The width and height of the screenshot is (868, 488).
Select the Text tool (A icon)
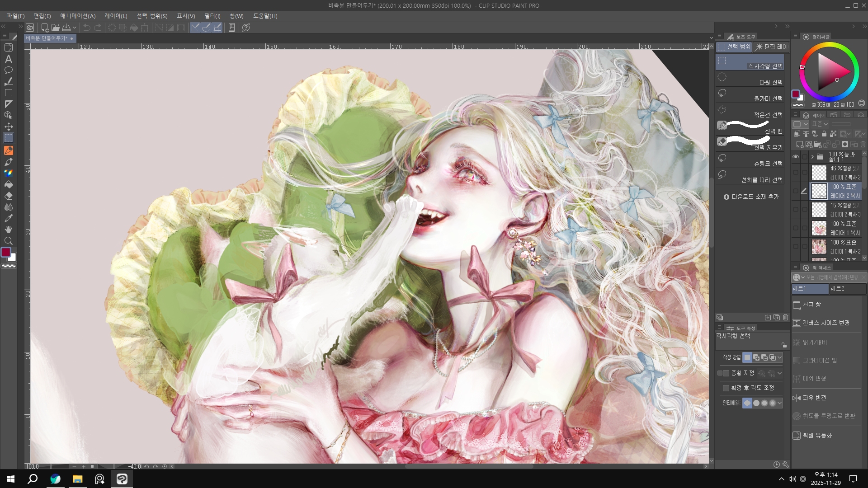coord(9,59)
